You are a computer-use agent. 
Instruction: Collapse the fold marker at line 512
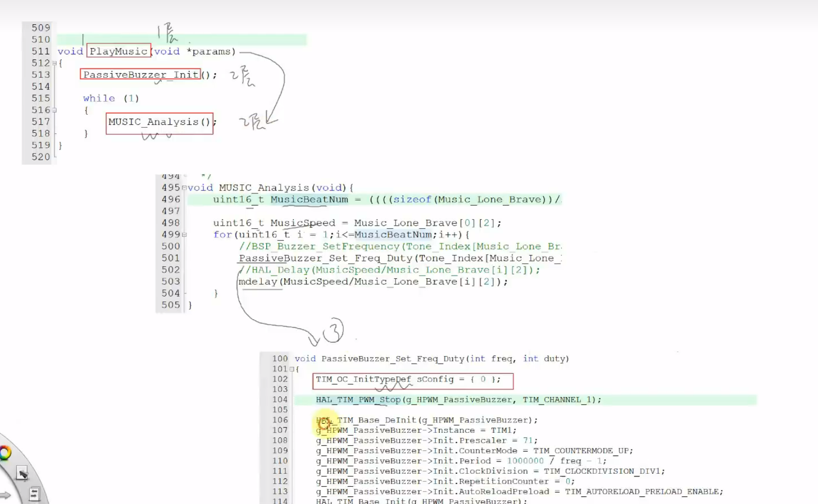tap(55, 63)
